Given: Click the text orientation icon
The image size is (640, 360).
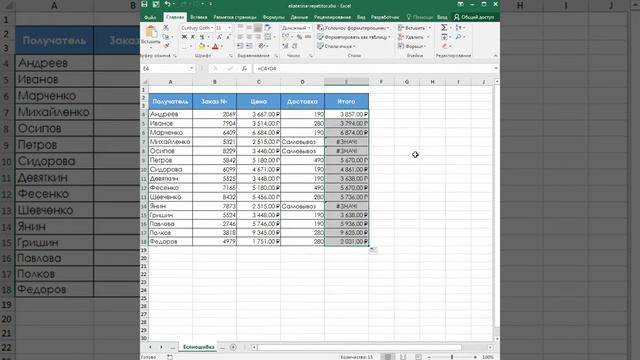Looking at the screenshot, I should [262, 46].
